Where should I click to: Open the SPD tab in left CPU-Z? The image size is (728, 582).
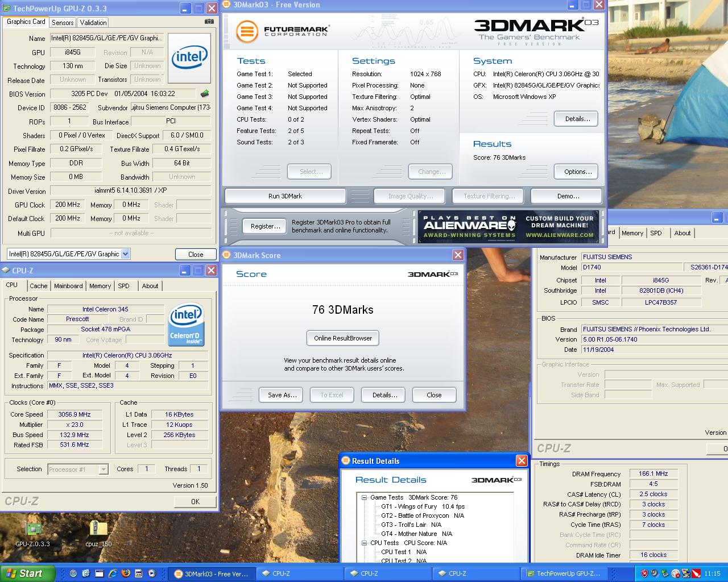(124, 286)
